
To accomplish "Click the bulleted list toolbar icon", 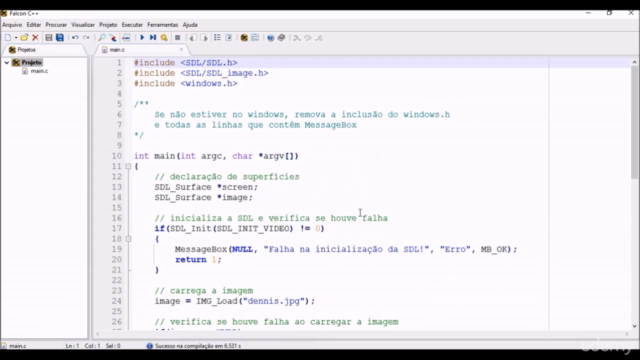I will pos(217,38).
